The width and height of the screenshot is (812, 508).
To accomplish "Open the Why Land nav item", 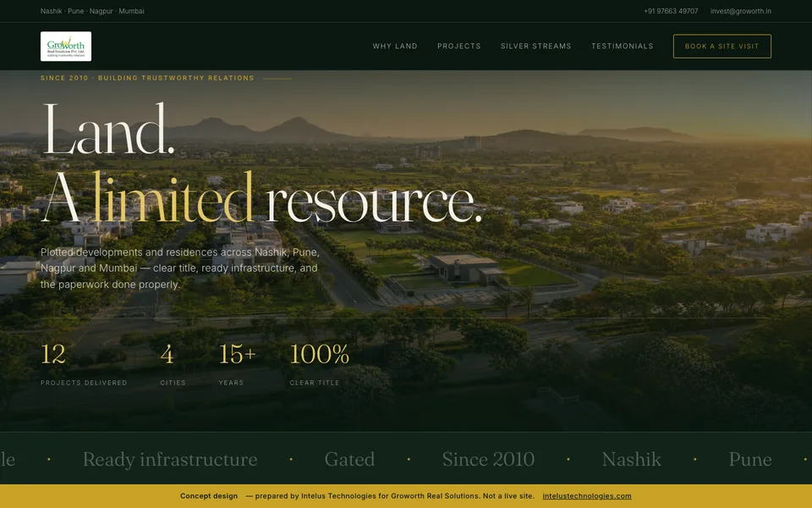I will click(x=395, y=46).
